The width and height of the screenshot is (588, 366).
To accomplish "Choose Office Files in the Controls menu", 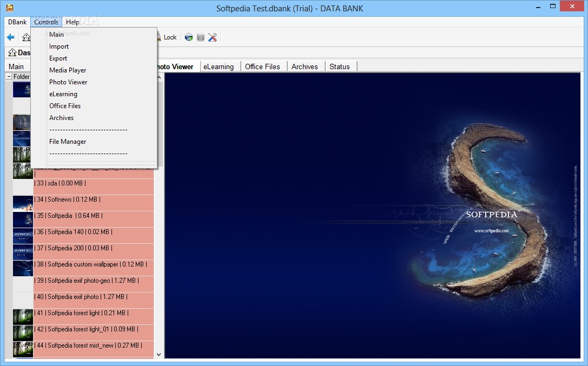I will click(x=65, y=106).
